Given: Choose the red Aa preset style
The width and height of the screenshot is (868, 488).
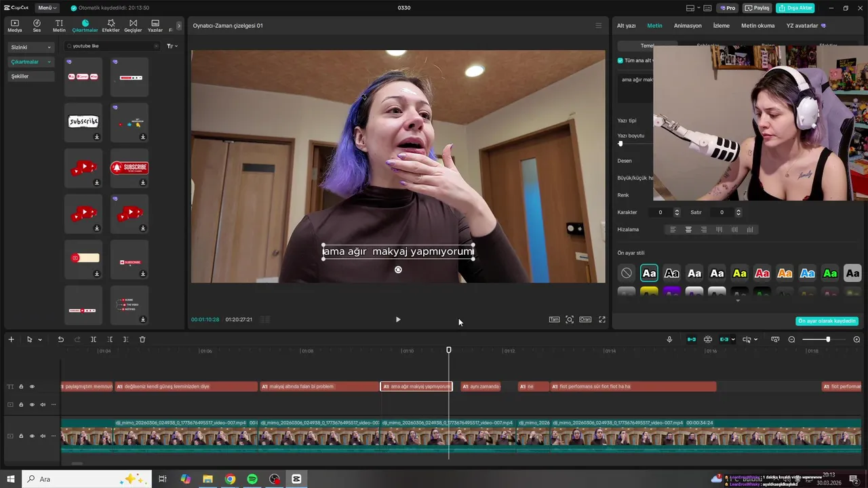Looking at the screenshot, I should pos(762,273).
